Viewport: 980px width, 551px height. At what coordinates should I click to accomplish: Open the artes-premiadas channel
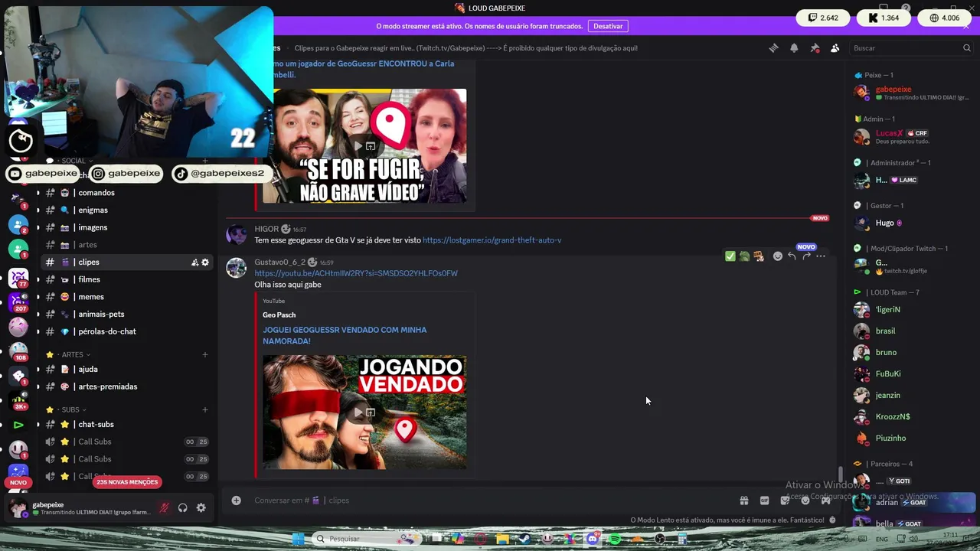point(126,386)
